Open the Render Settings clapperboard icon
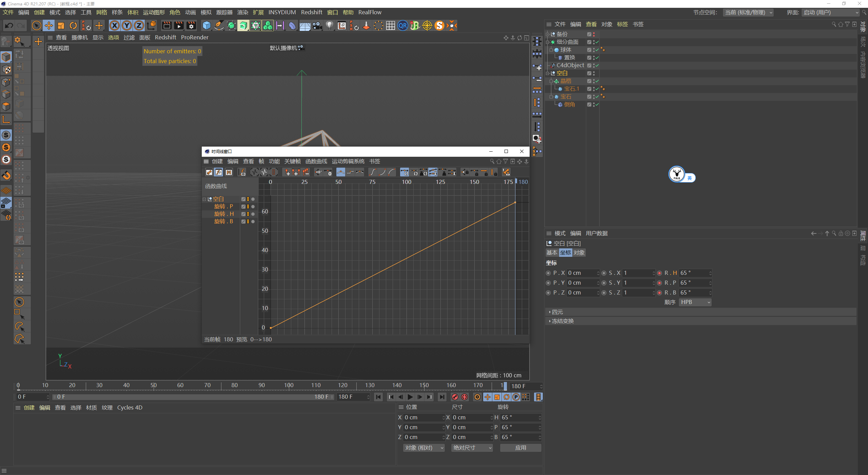 tap(191, 25)
